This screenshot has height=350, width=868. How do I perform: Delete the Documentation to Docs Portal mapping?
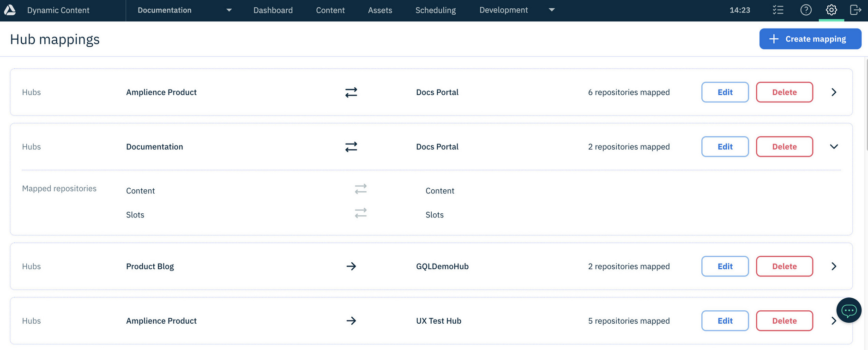pyautogui.click(x=784, y=147)
